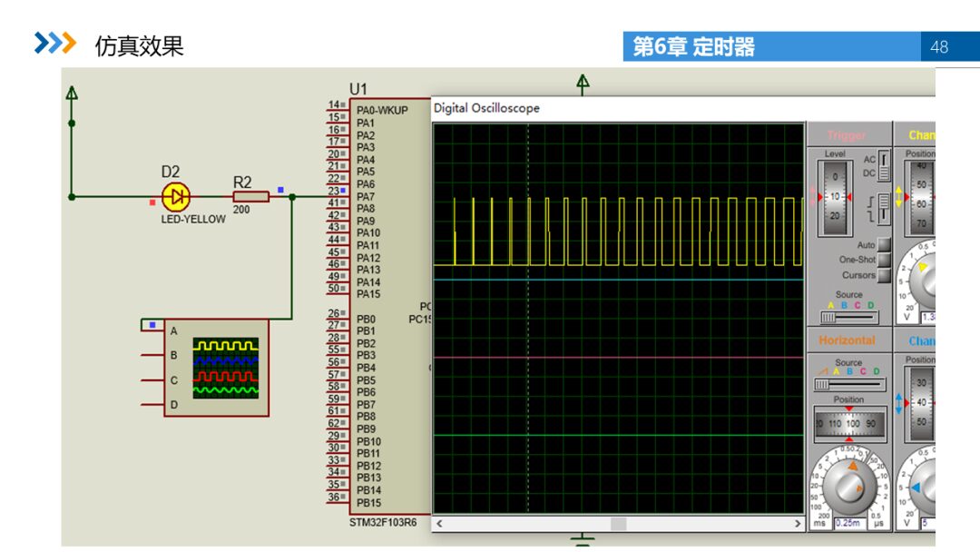Toggle the rising/falling edge trigger switch
This screenshot has width=980, height=552.
[x=884, y=208]
